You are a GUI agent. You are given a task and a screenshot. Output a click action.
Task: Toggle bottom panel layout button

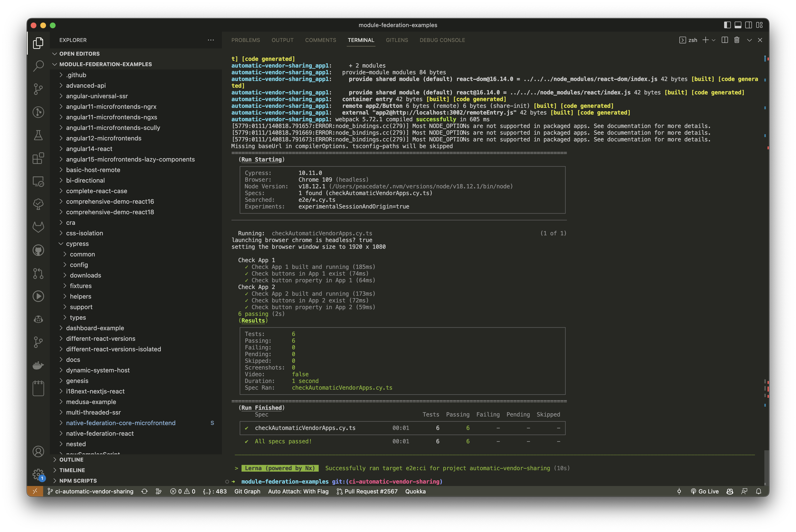click(x=738, y=25)
